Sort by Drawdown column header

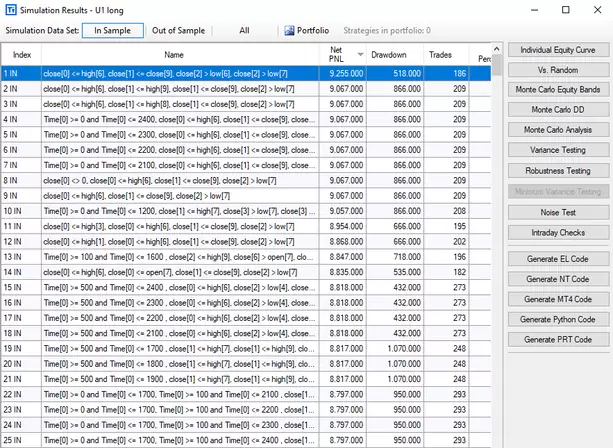(395, 55)
